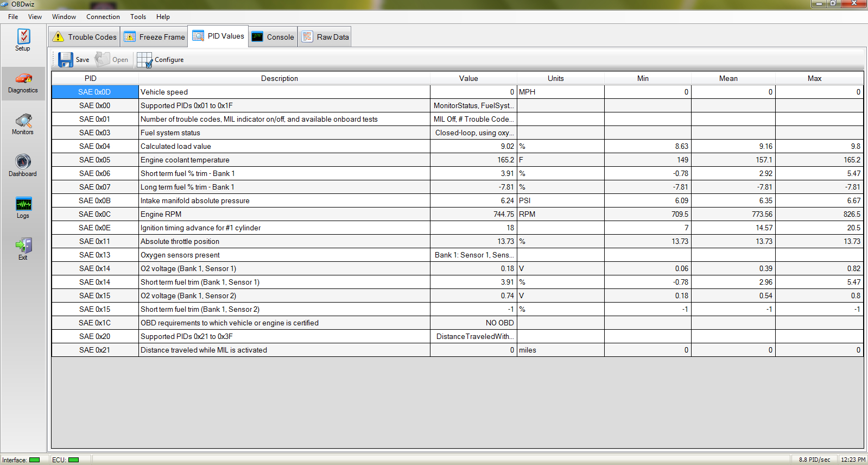Open the Dashboard gauge icon
868x465 pixels.
pos(23,161)
